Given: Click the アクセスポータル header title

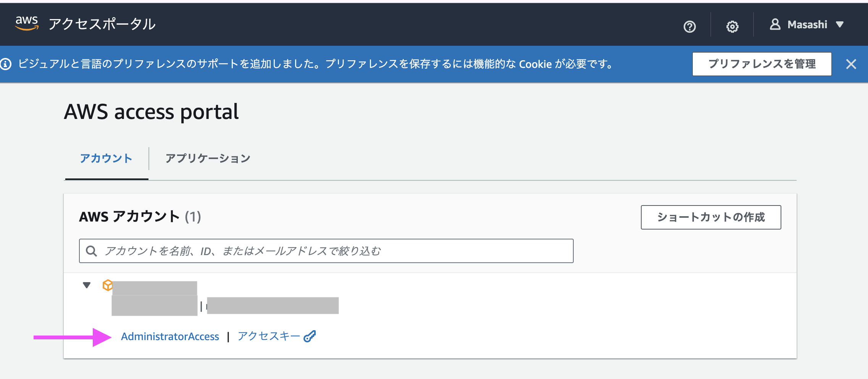Looking at the screenshot, I should 102,24.
